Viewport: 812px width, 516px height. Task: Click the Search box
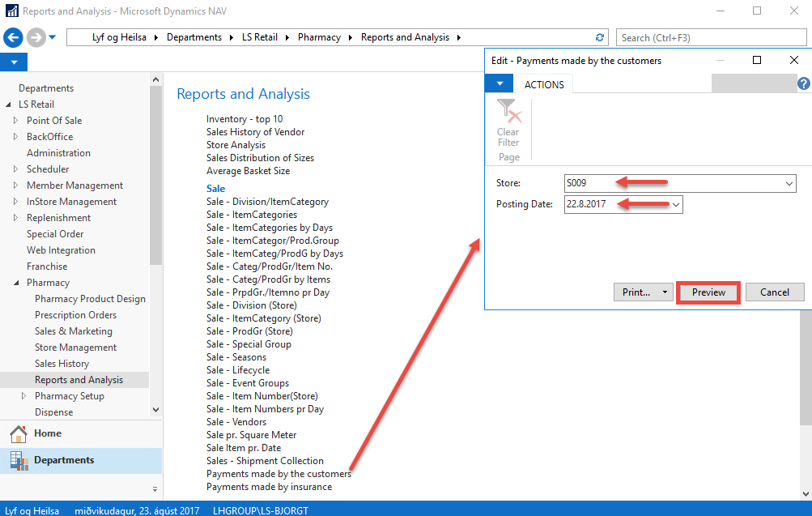[x=709, y=37]
